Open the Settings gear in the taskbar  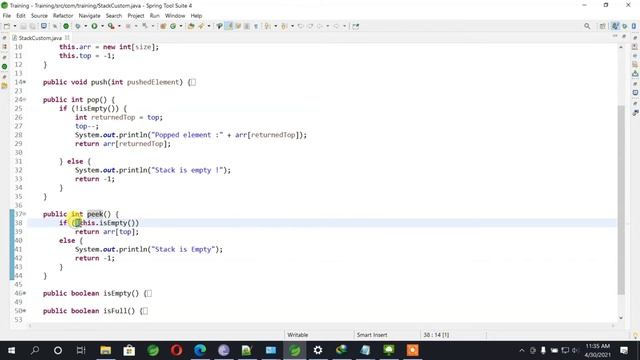[x=318, y=350]
